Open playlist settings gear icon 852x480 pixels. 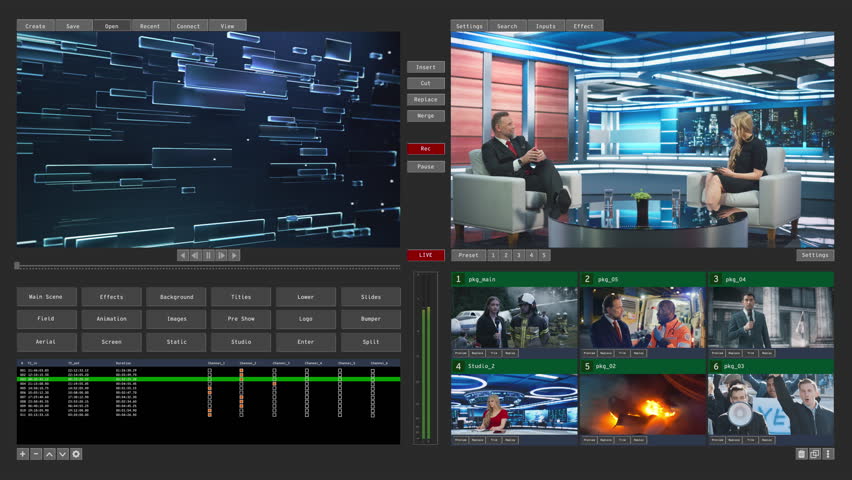point(76,454)
